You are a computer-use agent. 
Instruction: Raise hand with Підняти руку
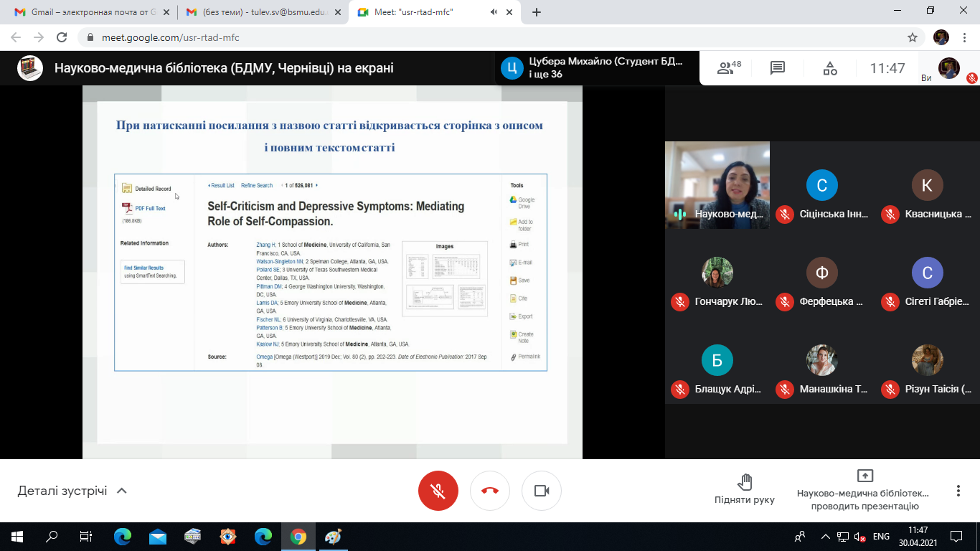click(x=744, y=489)
